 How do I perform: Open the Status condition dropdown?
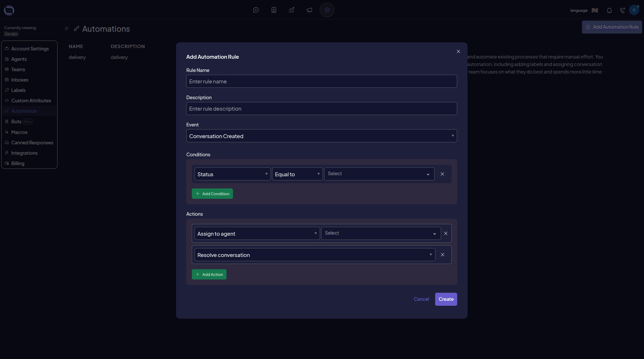tap(232, 174)
